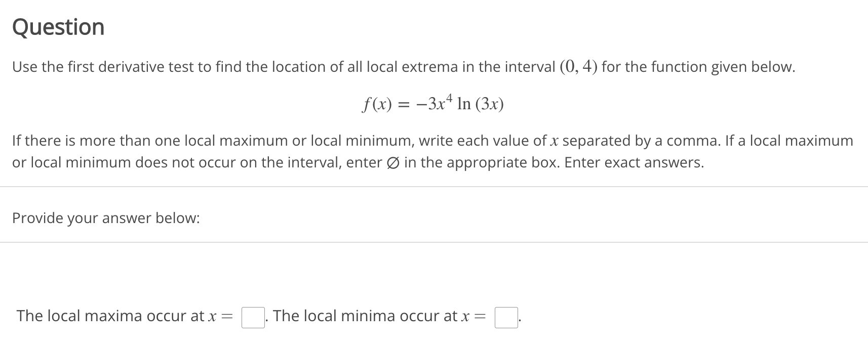
Task: Click the period after the minima answer box
Action: click(x=519, y=320)
